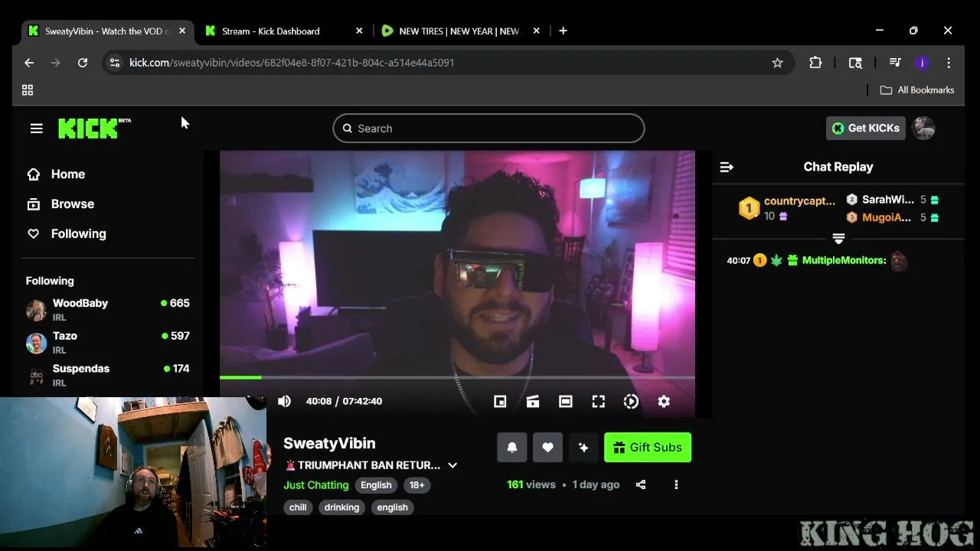Select the English language tag
The image size is (980, 551).
pyautogui.click(x=376, y=485)
